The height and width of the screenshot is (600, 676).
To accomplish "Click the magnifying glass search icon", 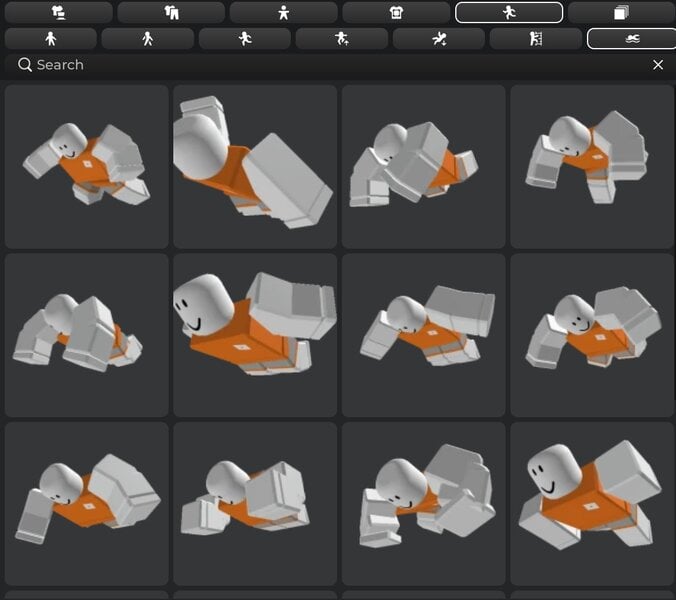I will pos(25,65).
